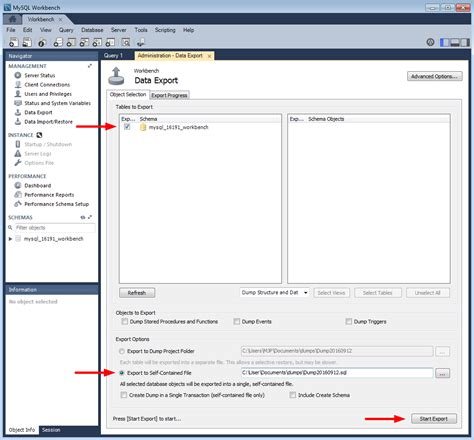Open Data Export in the navigator
This screenshot has height=440, width=474.
pos(38,113)
